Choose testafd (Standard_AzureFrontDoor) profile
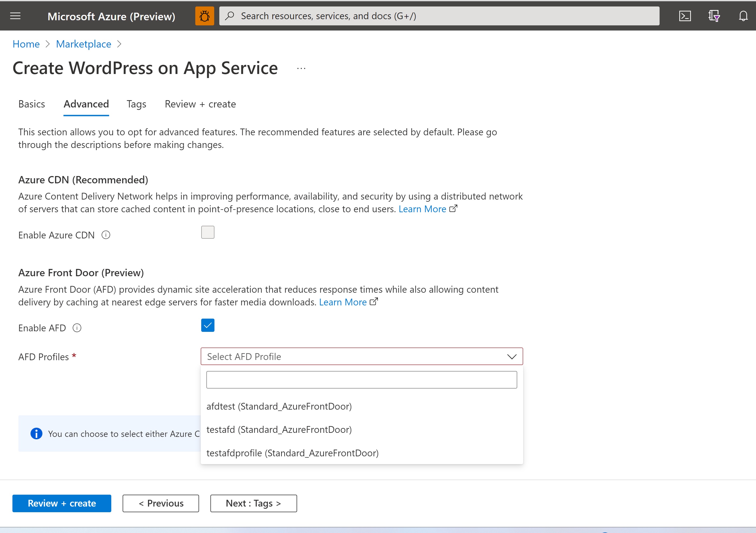 (x=362, y=430)
